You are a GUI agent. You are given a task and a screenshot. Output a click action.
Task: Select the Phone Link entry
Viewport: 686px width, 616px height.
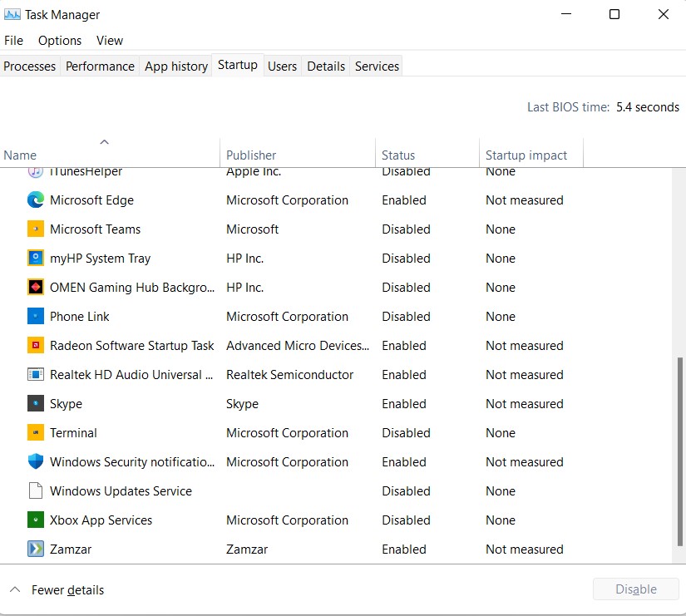pos(79,316)
